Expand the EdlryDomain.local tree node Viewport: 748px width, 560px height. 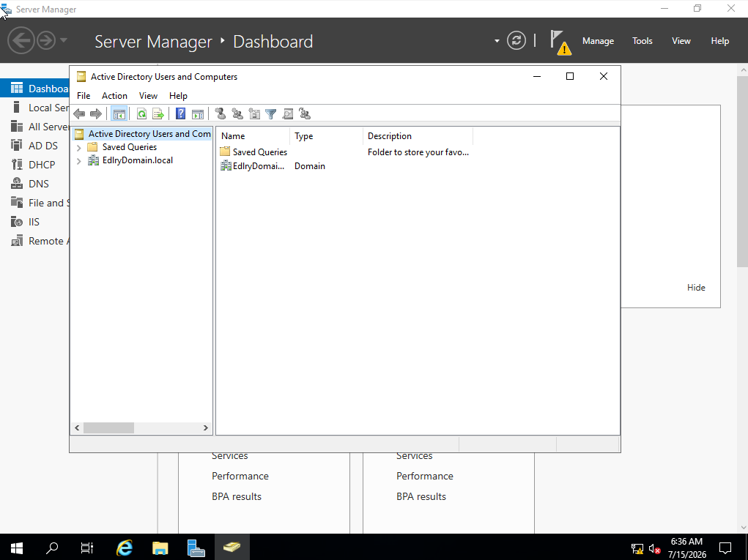click(x=78, y=161)
